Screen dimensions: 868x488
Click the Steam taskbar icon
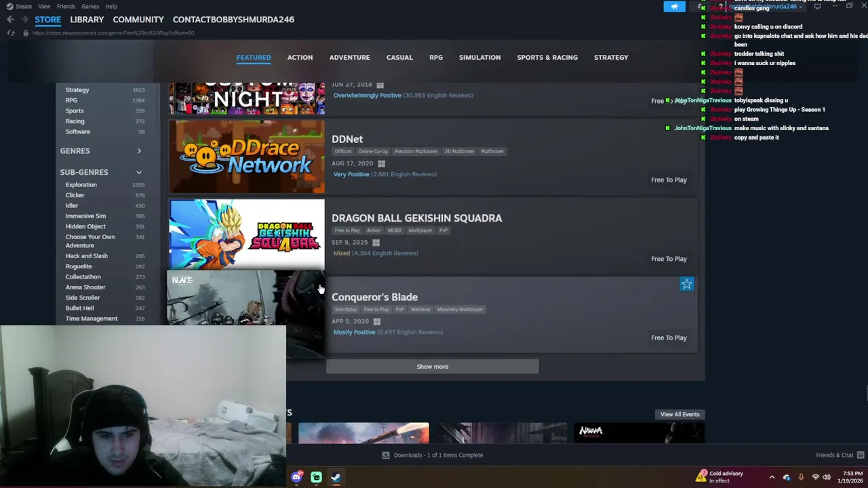336,477
